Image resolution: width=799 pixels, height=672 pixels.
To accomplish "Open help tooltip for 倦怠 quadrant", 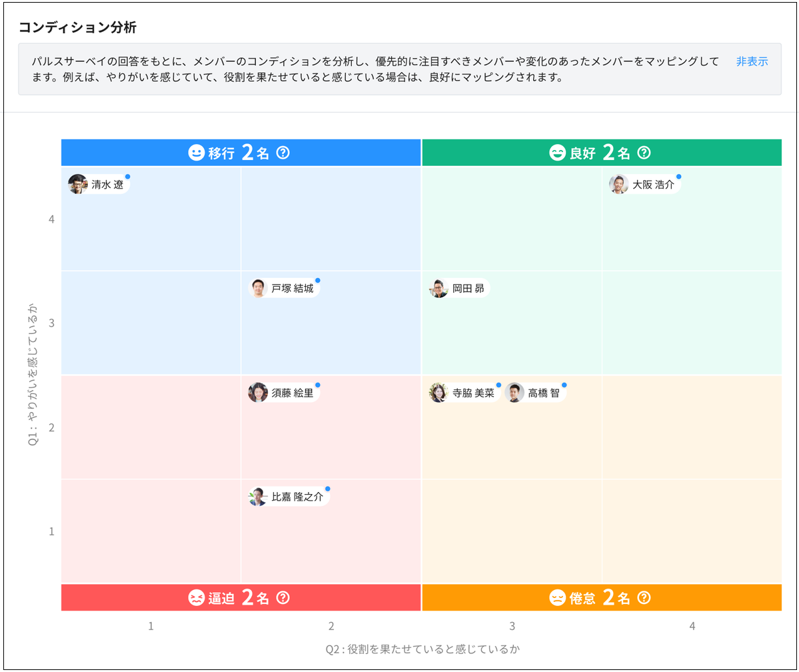I will [642, 597].
